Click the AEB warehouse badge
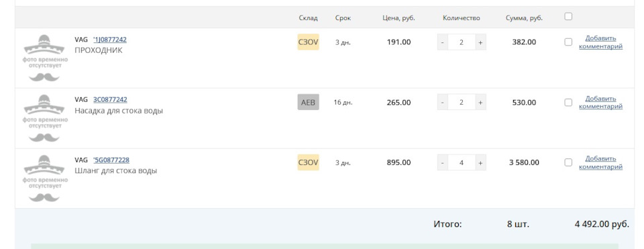Screen dimensions: 644x249 click(x=308, y=102)
